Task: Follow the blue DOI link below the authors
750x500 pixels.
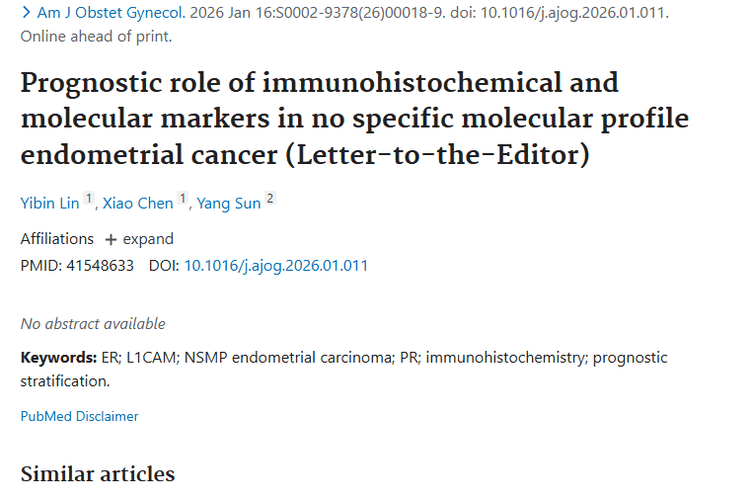Action: pos(276,266)
